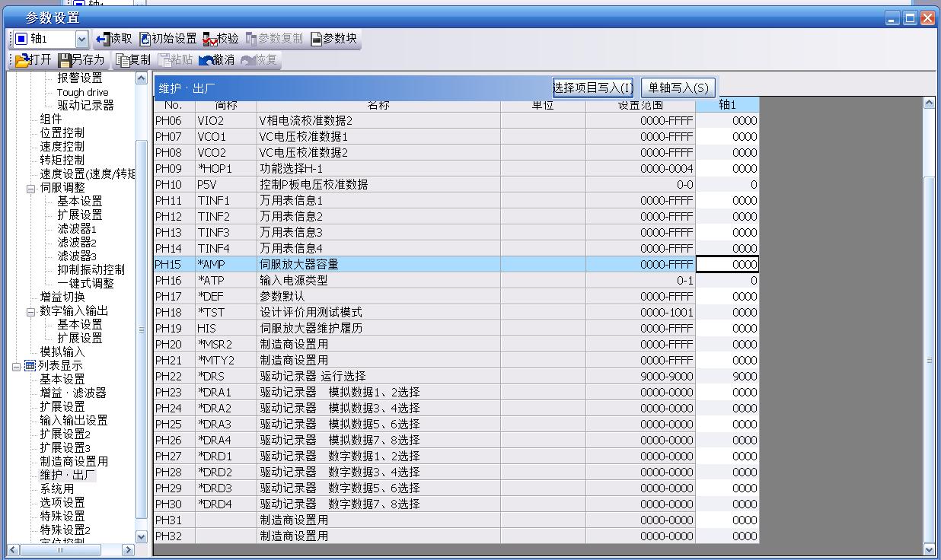Open the 轴1 axis selection dropdown
This screenshot has height=560, width=941.
[x=81, y=39]
